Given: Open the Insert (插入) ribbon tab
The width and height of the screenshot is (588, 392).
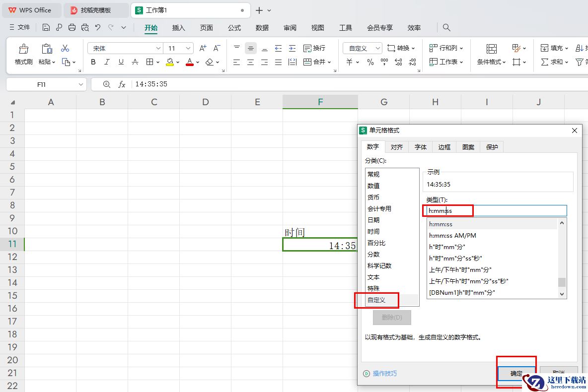Looking at the screenshot, I should click(x=178, y=28).
